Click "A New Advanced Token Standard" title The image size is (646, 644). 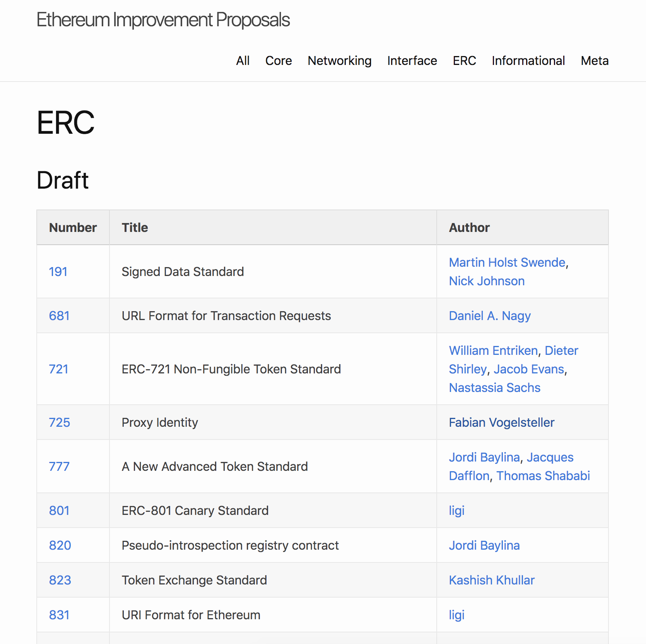pyautogui.click(x=215, y=467)
